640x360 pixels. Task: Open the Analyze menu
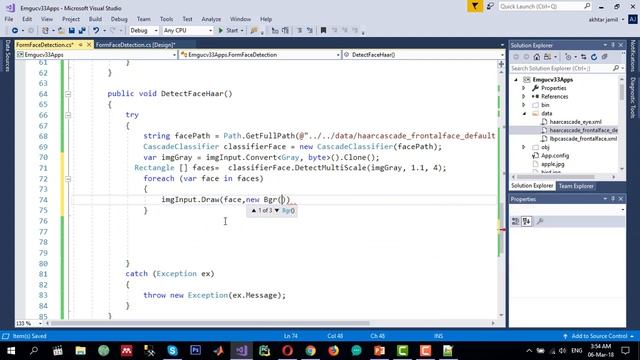tap(211, 19)
